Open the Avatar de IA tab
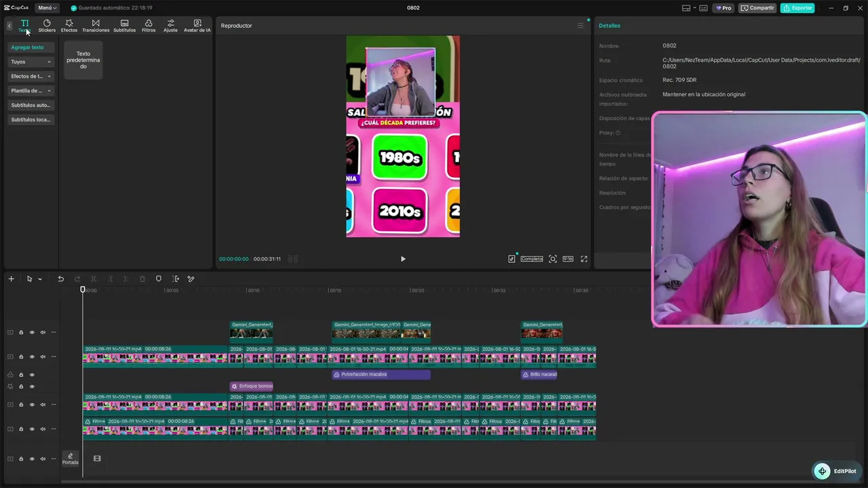 (197, 26)
